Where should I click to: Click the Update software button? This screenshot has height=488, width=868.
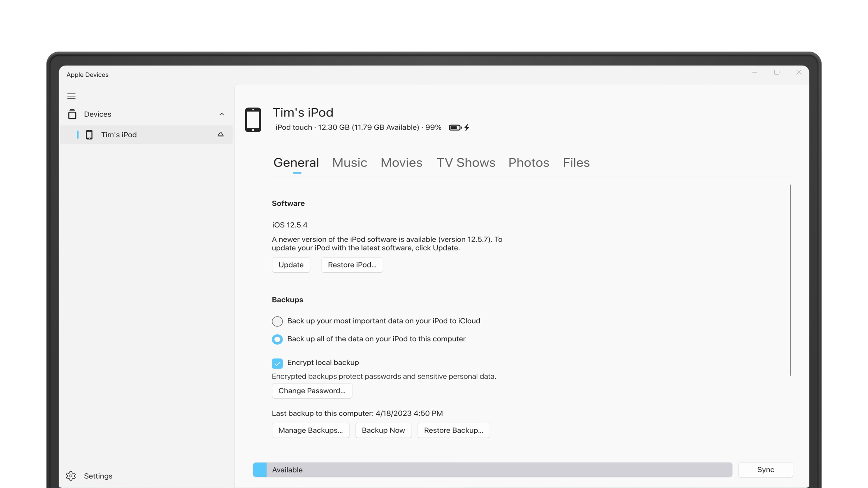pyautogui.click(x=291, y=265)
